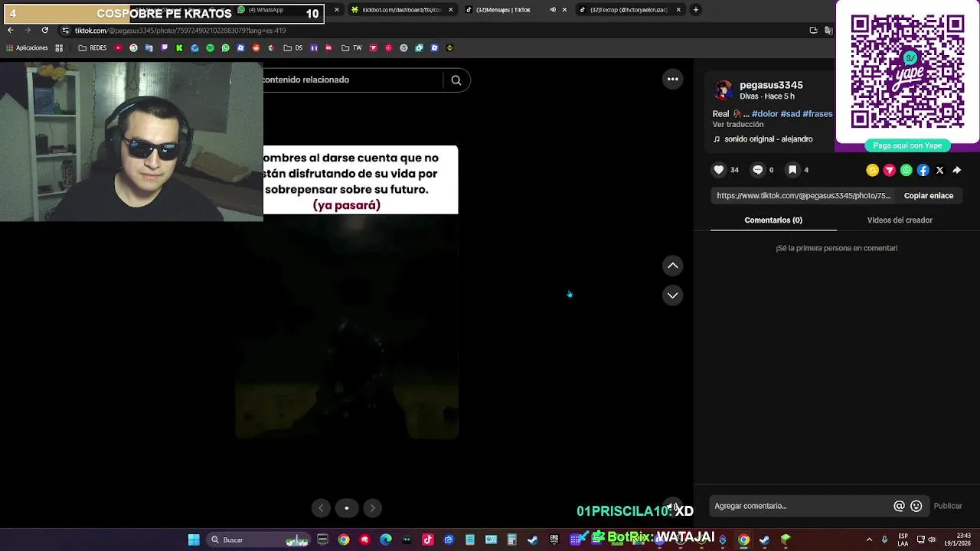Select the Videos del creador tab
The width and height of the screenshot is (980, 551).
click(900, 220)
